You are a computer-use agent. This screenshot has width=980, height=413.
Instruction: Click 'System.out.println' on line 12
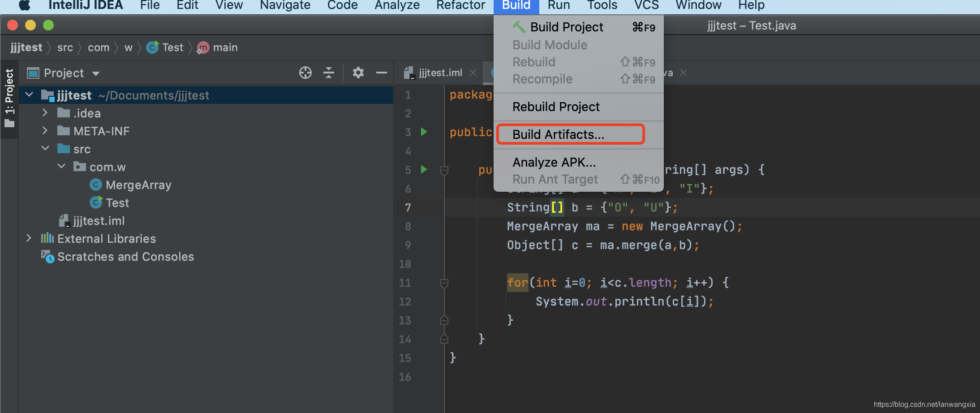(x=600, y=301)
